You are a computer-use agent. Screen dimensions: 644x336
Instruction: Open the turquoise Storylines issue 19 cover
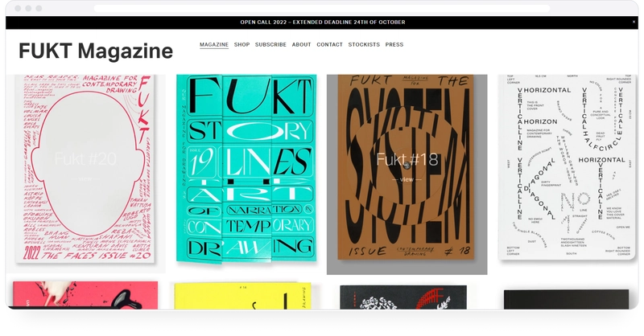(246, 168)
